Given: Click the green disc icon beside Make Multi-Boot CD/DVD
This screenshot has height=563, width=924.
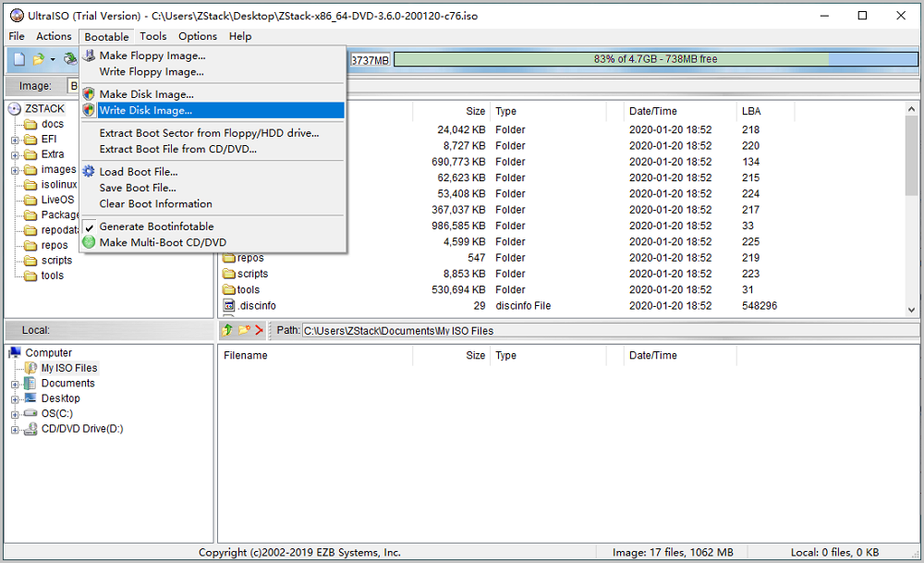Looking at the screenshot, I should click(x=89, y=242).
